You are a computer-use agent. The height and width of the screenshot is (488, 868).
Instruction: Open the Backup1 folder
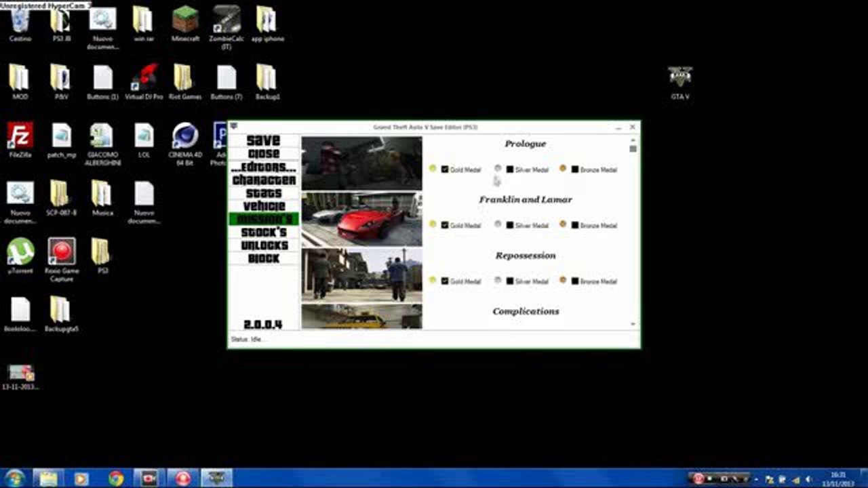pos(267,82)
